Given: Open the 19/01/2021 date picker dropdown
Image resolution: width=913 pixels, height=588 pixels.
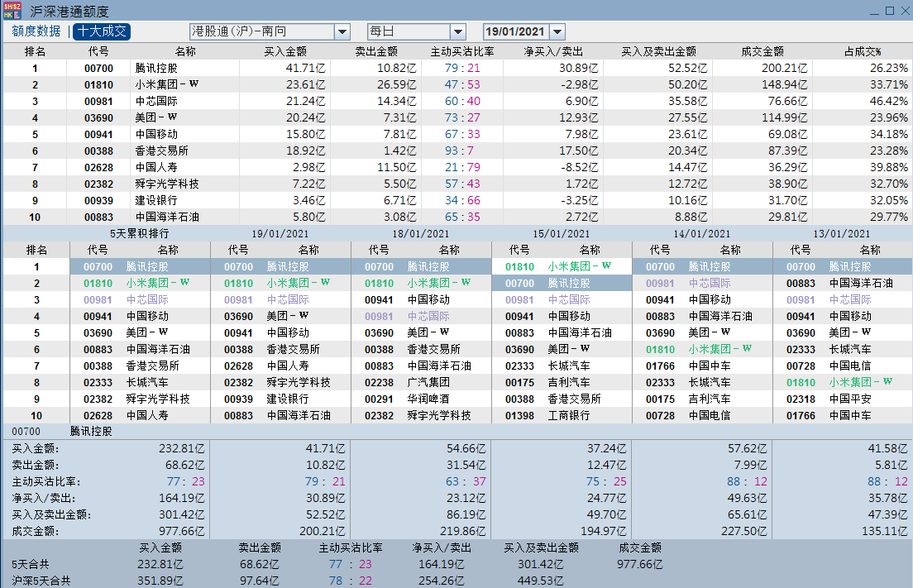Looking at the screenshot, I should tap(557, 32).
